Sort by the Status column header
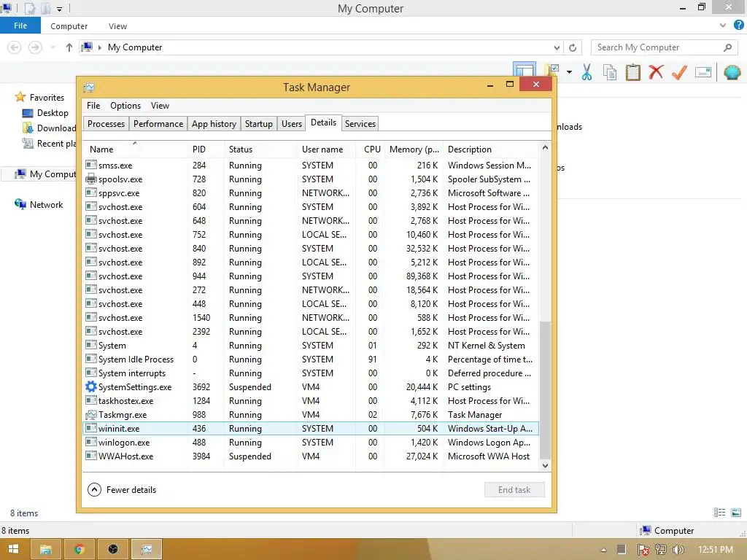Screen dimensions: 747x560 tap(260, 149)
